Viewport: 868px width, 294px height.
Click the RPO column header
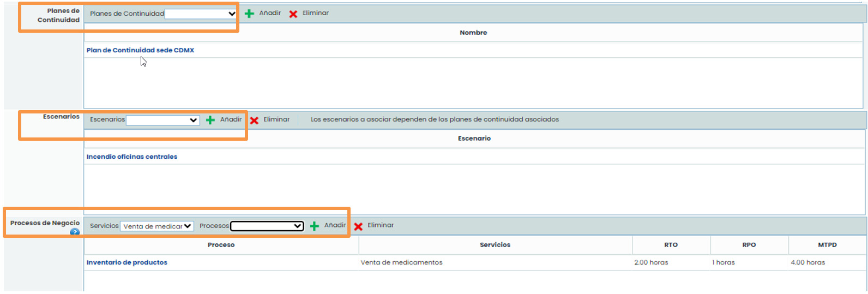pyautogui.click(x=749, y=245)
